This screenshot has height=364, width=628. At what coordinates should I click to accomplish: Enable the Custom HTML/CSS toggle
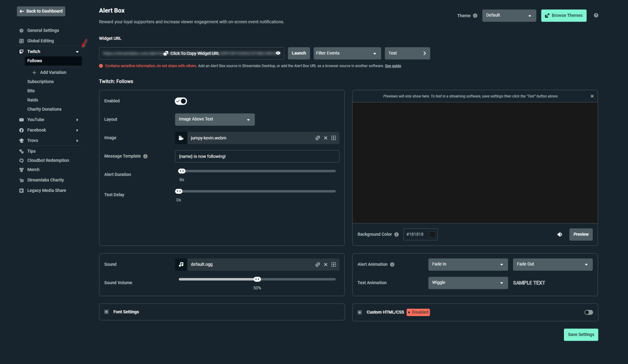(588, 312)
